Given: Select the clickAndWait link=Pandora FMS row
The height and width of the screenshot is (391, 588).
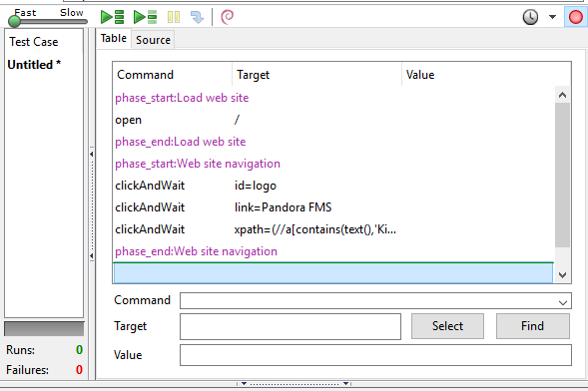Looking at the screenshot, I should coord(333,207).
